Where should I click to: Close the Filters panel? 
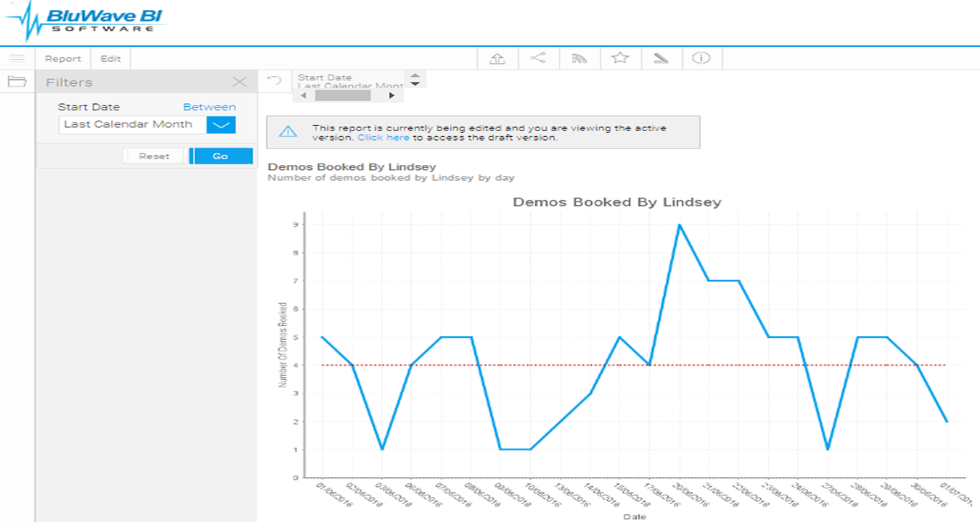240,82
